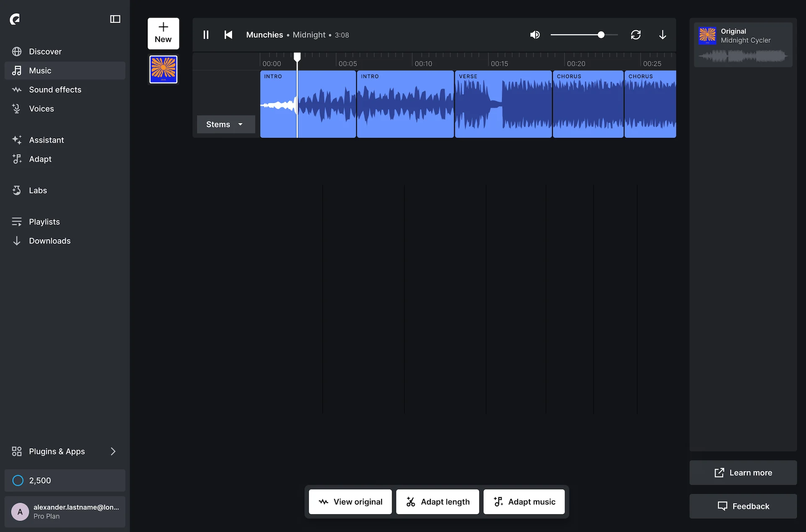Click the Adapt length button
Image resolution: width=806 pixels, height=532 pixels.
437,501
